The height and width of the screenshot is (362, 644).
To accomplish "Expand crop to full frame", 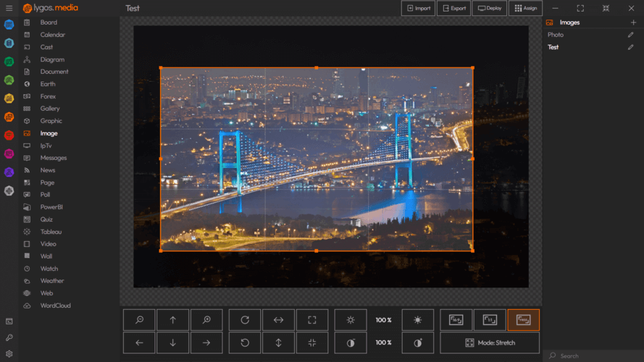I will 312,320.
